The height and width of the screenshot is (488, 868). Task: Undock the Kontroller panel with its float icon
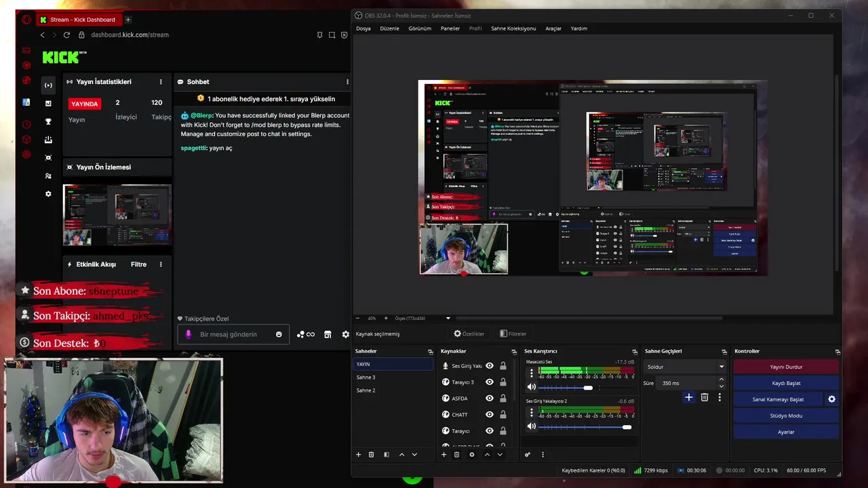coord(837,352)
